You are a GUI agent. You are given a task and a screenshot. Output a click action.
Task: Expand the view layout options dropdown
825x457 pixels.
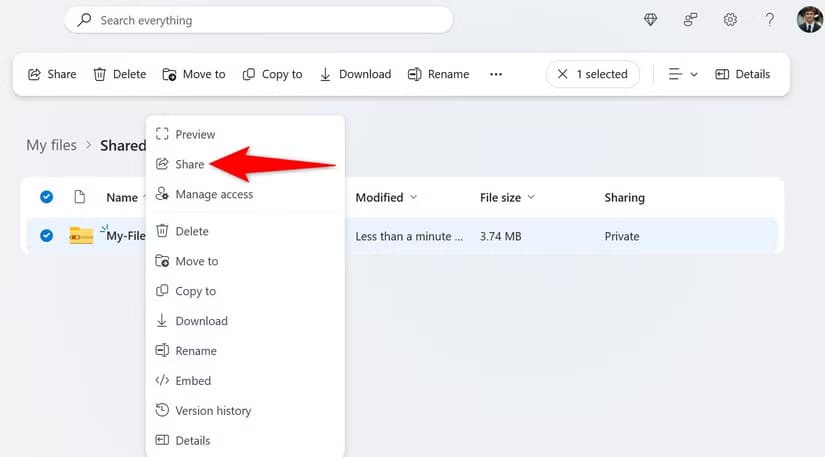coord(683,74)
